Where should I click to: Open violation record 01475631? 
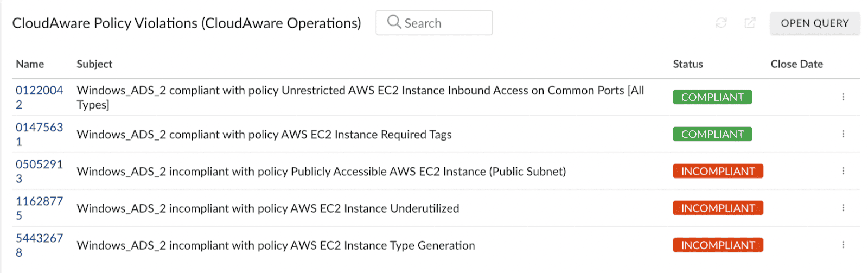coord(39,134)
